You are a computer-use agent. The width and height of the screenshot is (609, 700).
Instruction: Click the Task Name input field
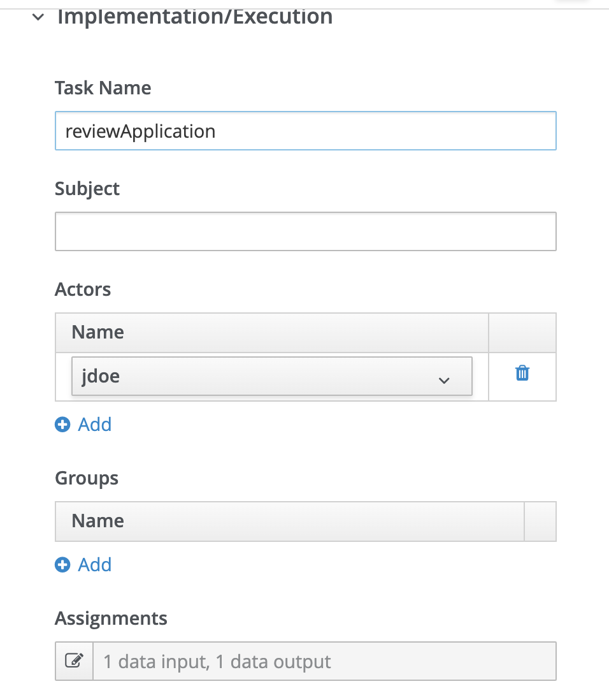point(306,131)
